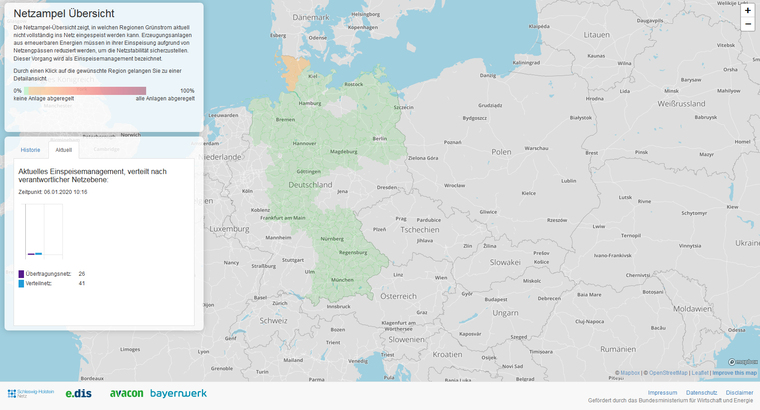Open the Datenschutz page
760x410 pixels.
701,392
